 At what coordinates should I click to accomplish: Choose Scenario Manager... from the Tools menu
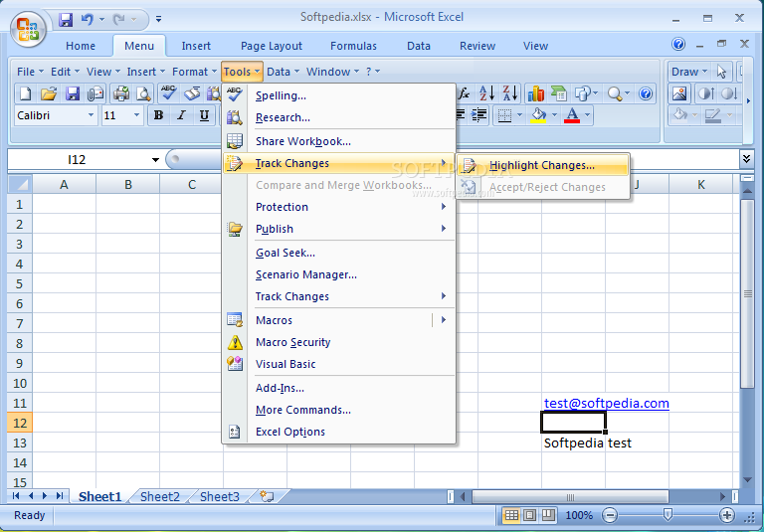click(338, 274)
